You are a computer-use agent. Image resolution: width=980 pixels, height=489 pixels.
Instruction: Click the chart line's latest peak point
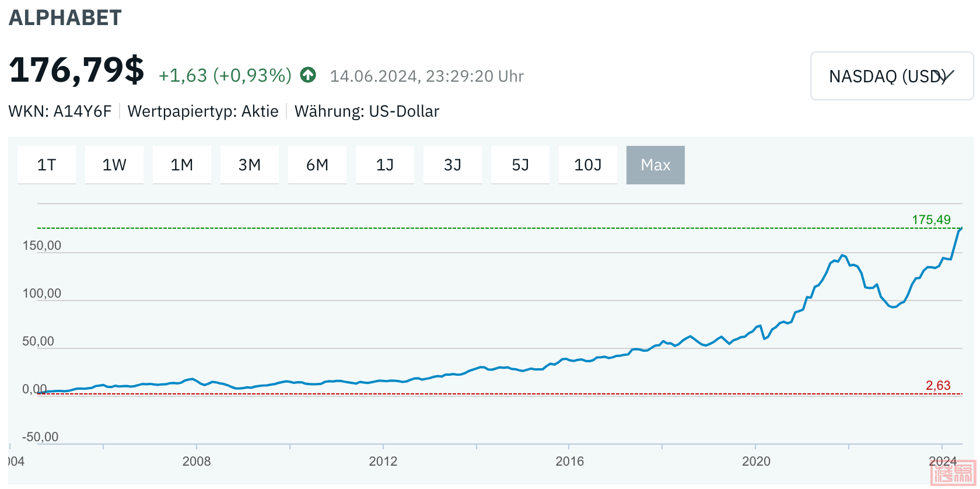(x=961, y=229)
